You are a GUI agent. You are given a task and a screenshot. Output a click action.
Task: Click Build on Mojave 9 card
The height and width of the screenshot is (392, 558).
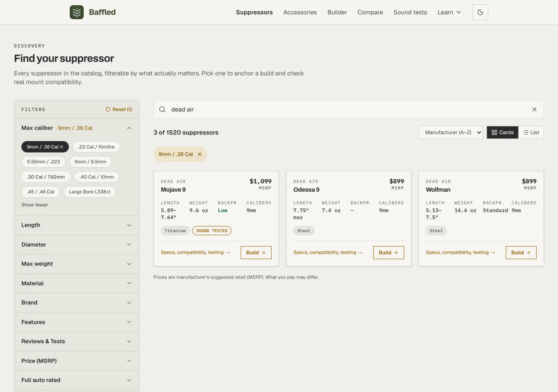pyautogui.click(x=256, y=253)
